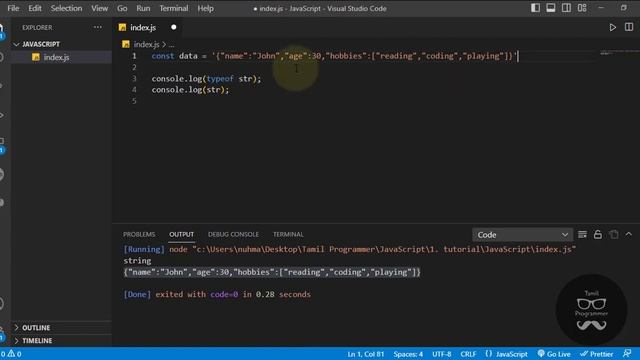
Task: Start Go Live server
Action: (x=554, y=354)
